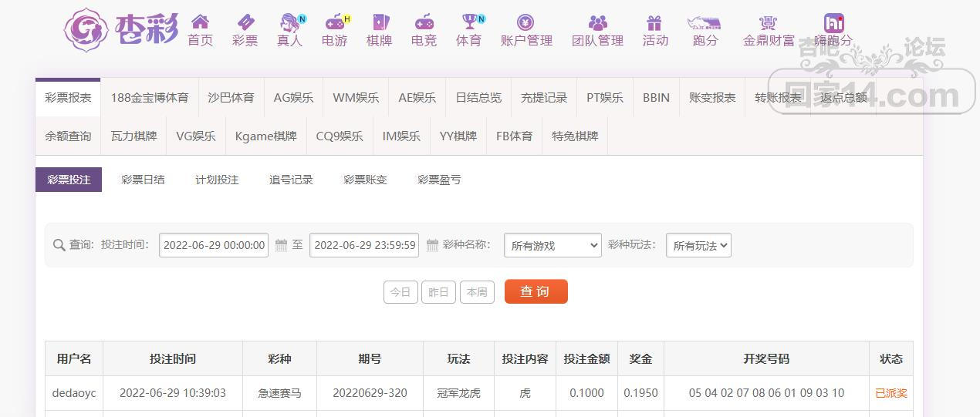Open the 真人 live casino icon
Screen dimensions: 980x417
[x=291, y=22]
